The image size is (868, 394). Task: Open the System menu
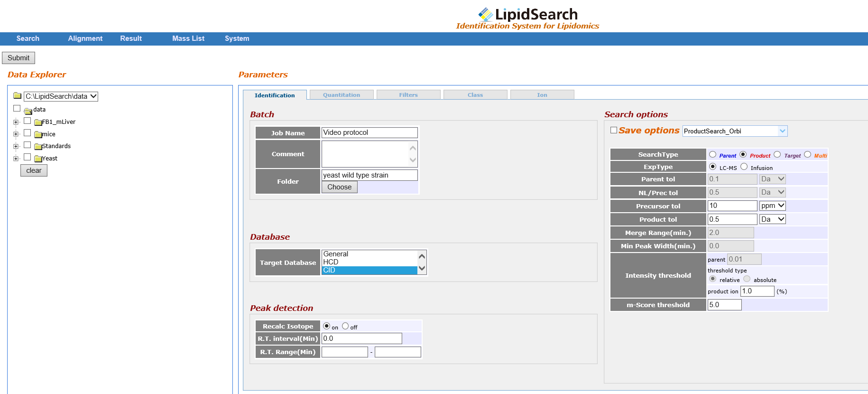click(x=237, y=38)
